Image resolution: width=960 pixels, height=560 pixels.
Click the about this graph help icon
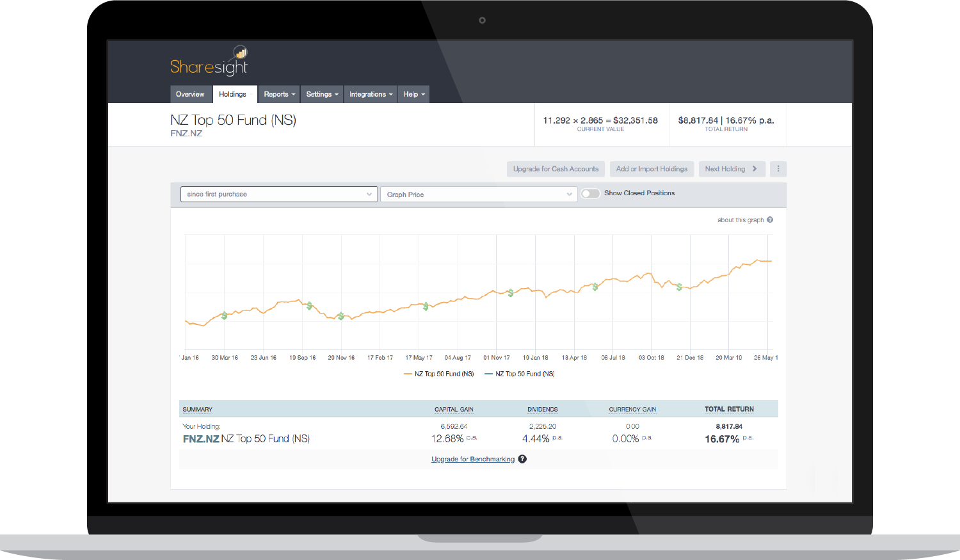pyautogui.click(x=770, y=220)
